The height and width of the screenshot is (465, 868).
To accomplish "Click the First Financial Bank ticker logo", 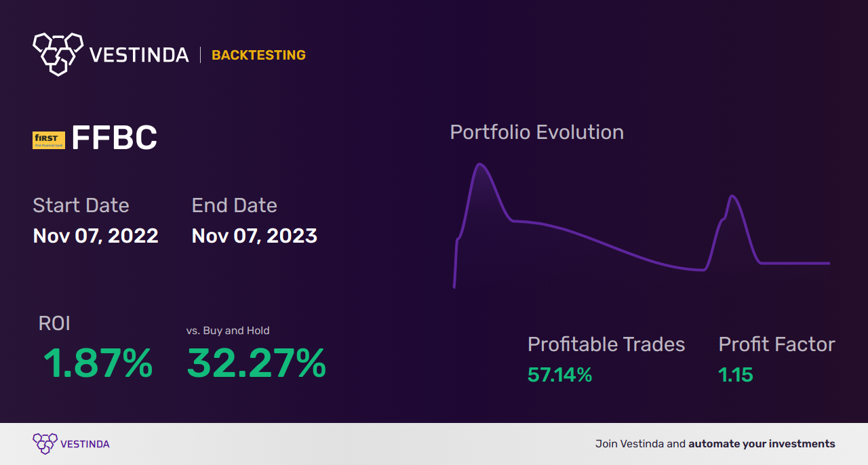I will pyautogui.click(x=49, y=140).
